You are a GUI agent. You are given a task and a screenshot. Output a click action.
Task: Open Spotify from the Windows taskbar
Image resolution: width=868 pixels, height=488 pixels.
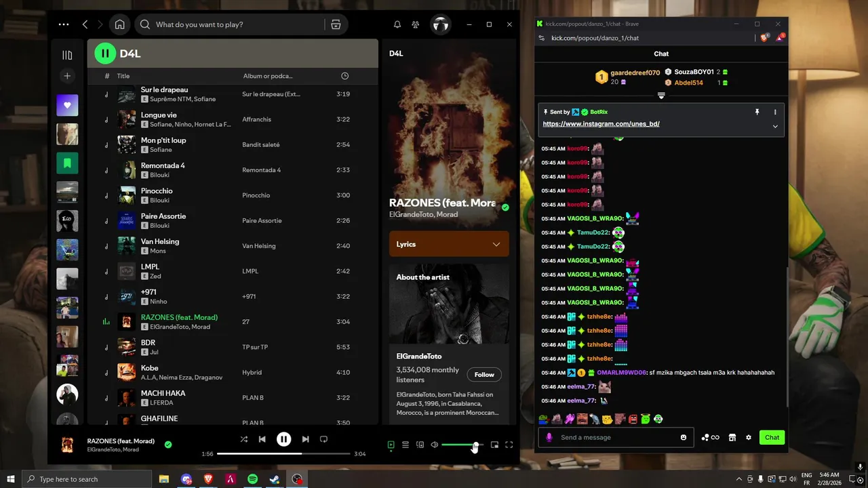click(x=252, y=479)
